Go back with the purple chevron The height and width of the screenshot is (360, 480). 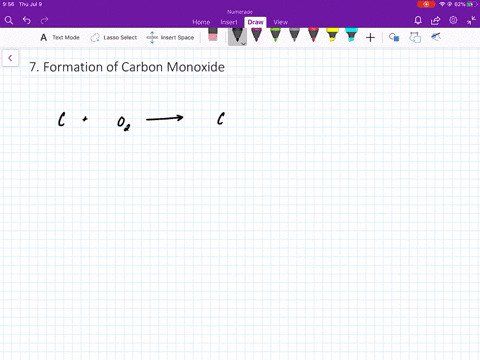[10, 58]
